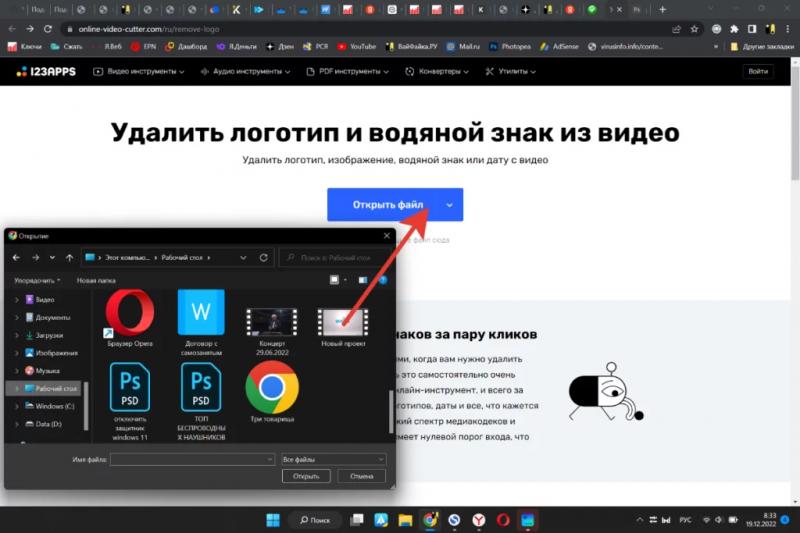The height and width of the screenshot is (533, 800).
Task: Click Новая папка in the dialog
Action: tap(96, 281)
